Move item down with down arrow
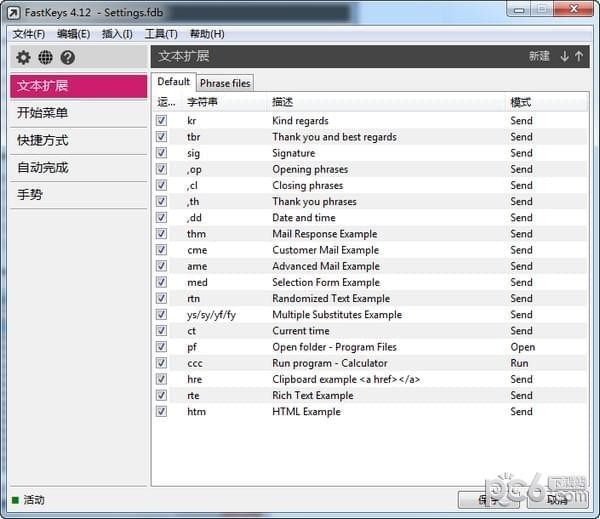The height and width of the screenshot is (519, 600). [x=564, y=56]
